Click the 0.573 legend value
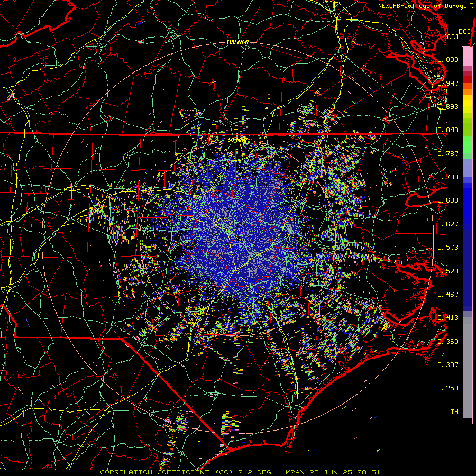Viewport: 476px width, 476px height. click(448, 248)
